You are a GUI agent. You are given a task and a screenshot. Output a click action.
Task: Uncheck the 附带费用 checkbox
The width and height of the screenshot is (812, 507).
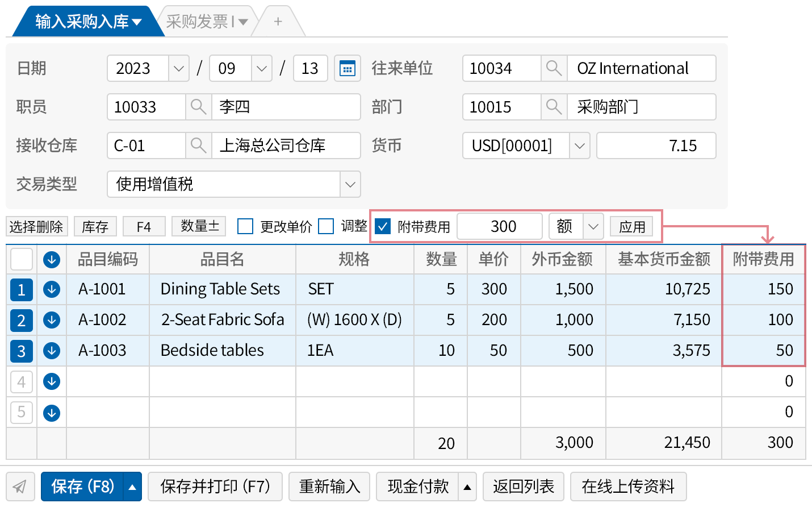pyautogui.click(x=383, y=227)
